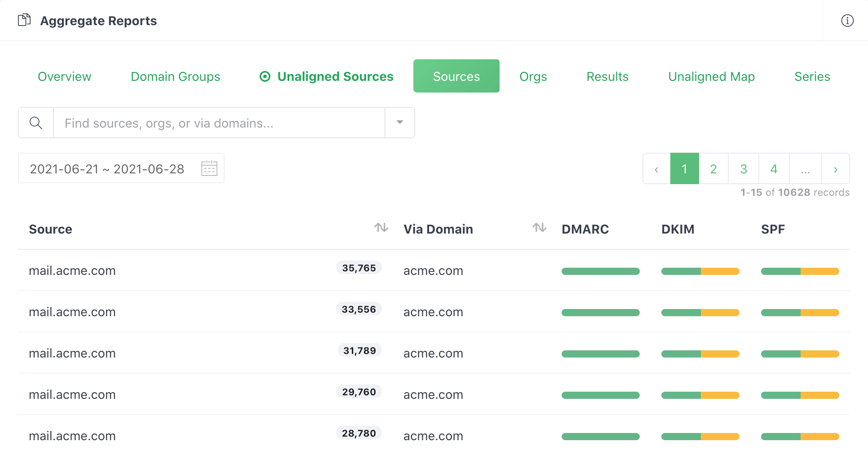Open the Unaligned Map tab
The height and width of the screenshot is (455, 868).
coord(712,76)
